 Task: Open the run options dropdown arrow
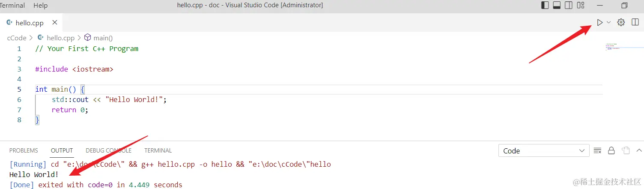[x=608, y=23]
